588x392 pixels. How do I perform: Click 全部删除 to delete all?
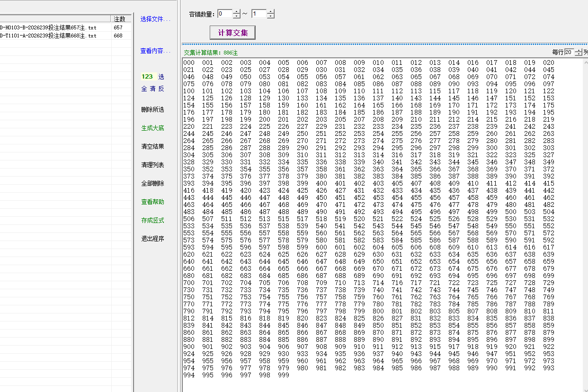tap(152, 184)
